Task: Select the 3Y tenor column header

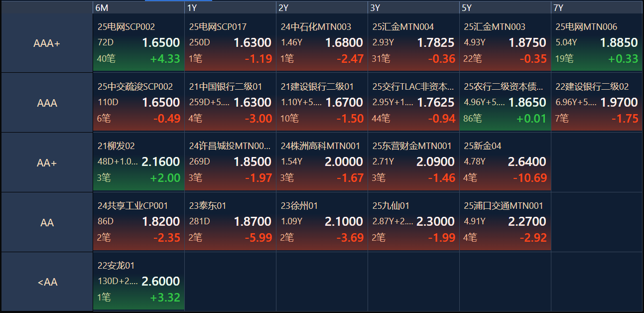Action: pyautogui.click(x=414, y=7)
